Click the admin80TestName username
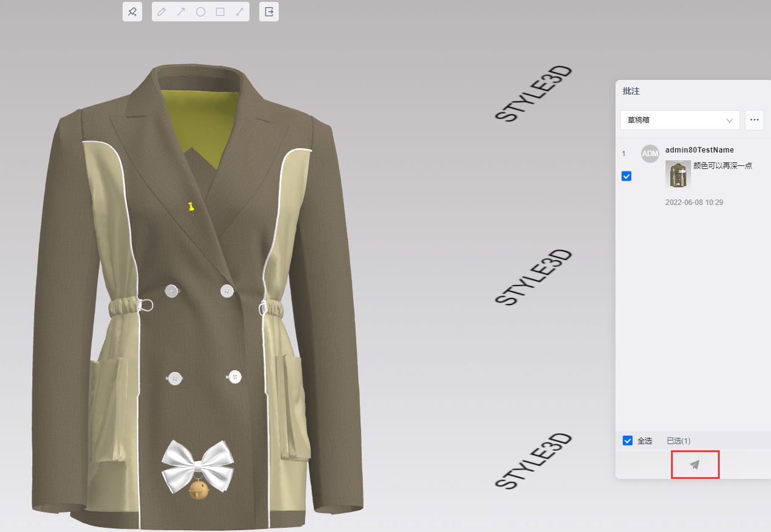This screenshot has height=532, width=771. tap(699, 150)
